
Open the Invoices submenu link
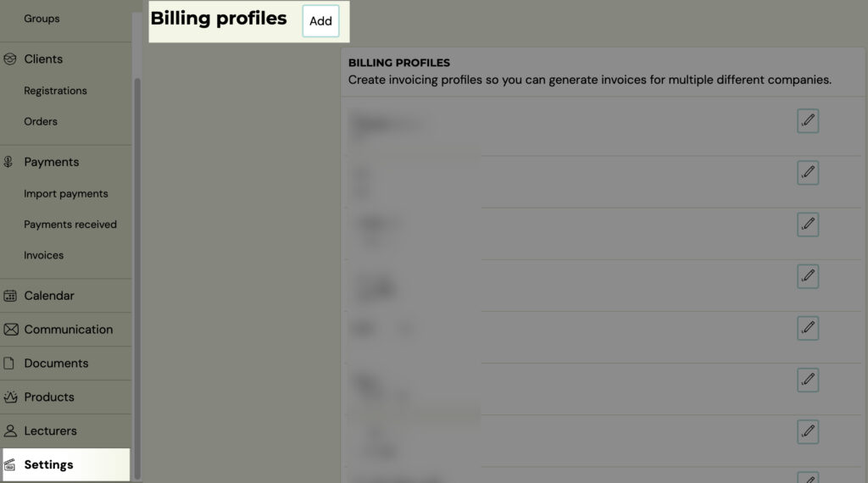click(x=44, y=255)
